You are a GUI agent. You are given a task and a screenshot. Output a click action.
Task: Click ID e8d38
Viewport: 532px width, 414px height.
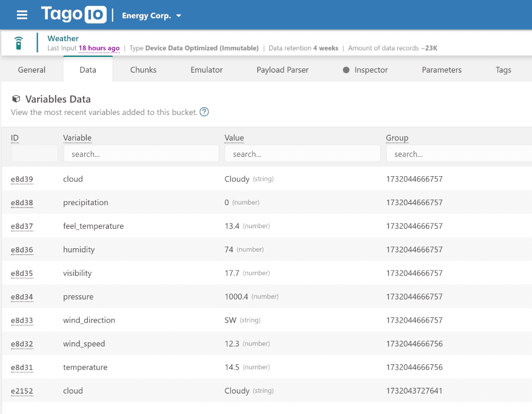[22, 203]
